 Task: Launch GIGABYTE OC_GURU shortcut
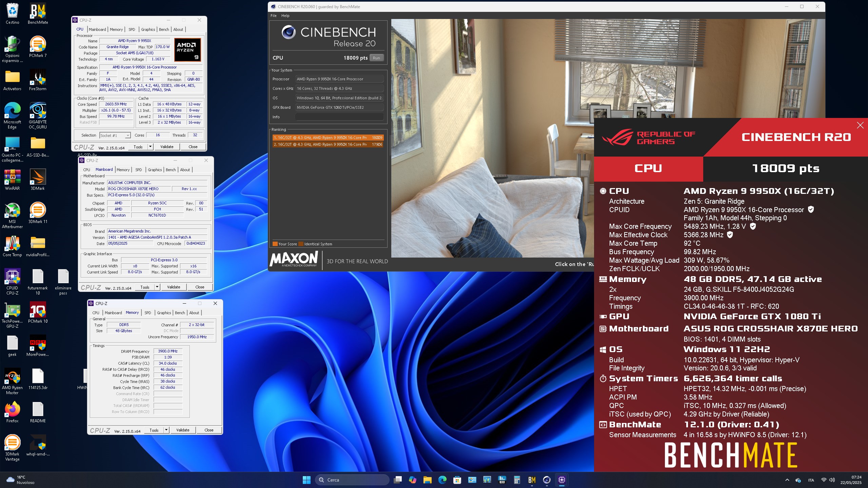point(38,116)
